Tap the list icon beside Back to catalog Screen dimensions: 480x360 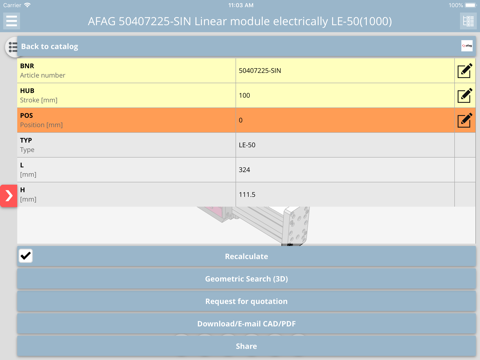[13, 47]
